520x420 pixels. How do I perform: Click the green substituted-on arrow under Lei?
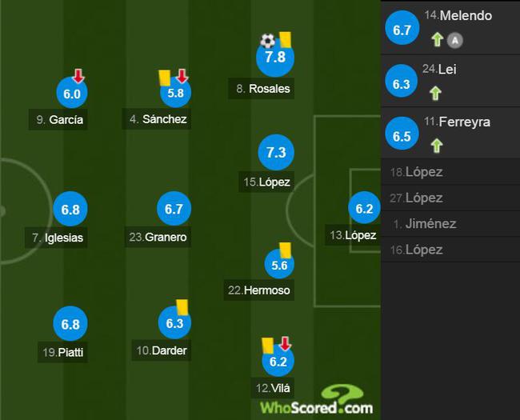(435, 93)
